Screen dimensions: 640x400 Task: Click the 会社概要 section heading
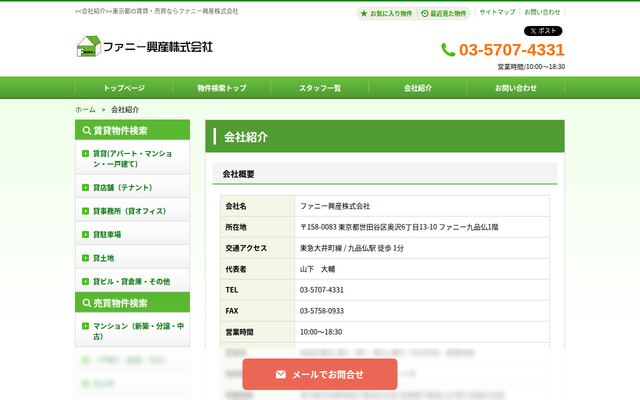tap(238, 174)
